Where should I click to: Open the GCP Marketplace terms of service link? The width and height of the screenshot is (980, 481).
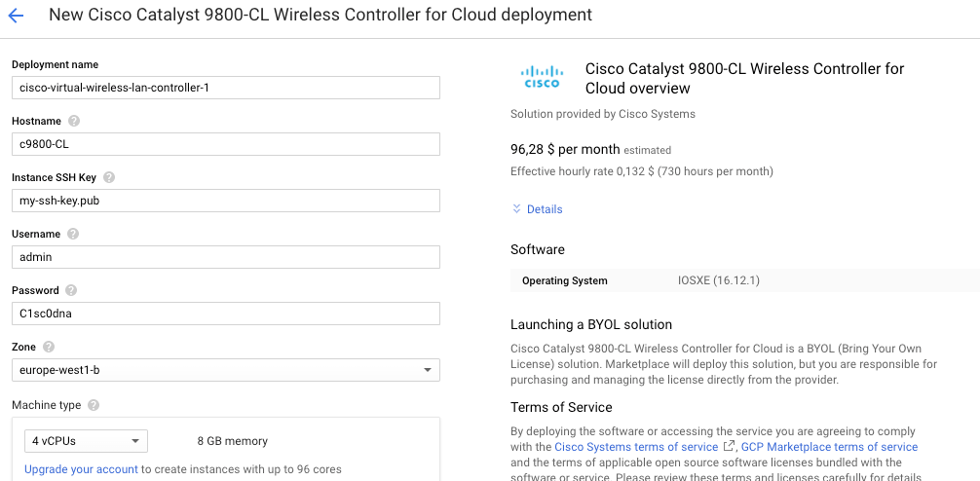coord(829,447)
